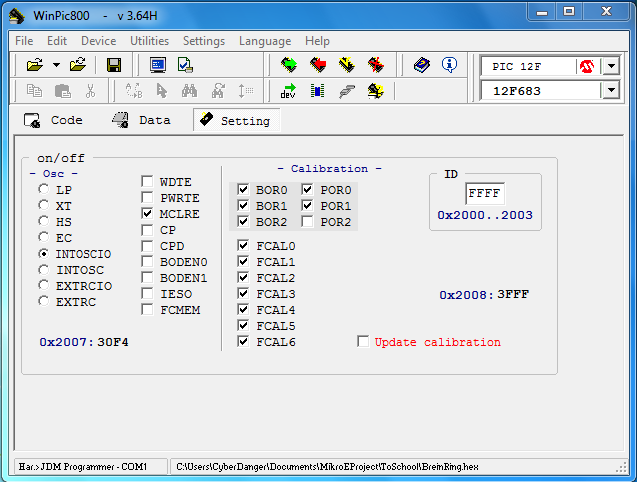637x482 pixels.
Task: Click the ID input field showing FFFF
Action: [x=485, y=193]
